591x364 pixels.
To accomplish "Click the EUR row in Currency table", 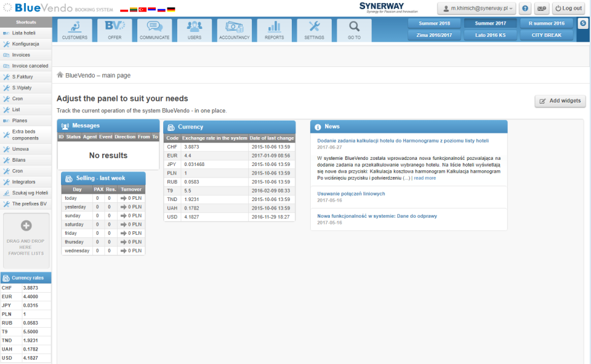I will (x=230, y=156).
